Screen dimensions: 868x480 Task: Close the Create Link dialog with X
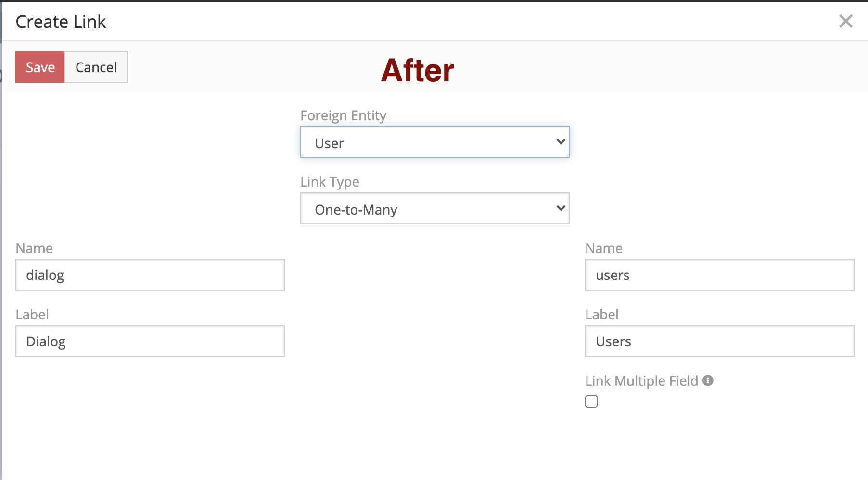(845, 21)
